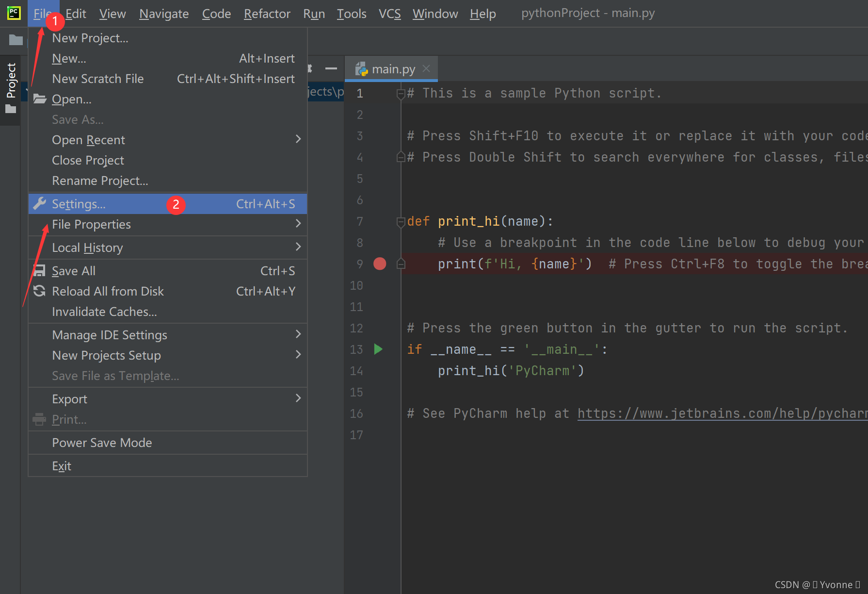Choose New... menu entry
The image size is (868, 594).
pos(168,58)
